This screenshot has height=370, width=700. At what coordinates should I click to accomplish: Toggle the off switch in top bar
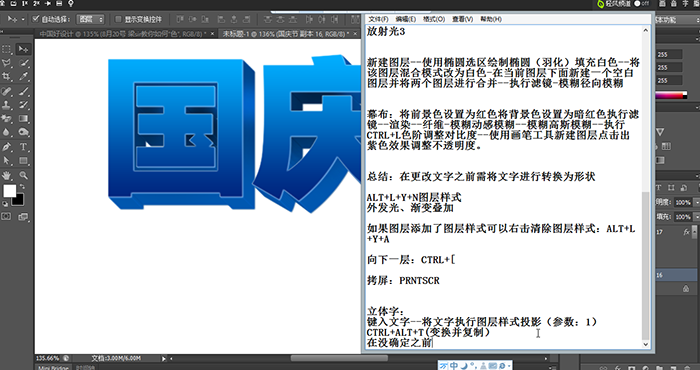pyautogui.click(x=642, y=4)
